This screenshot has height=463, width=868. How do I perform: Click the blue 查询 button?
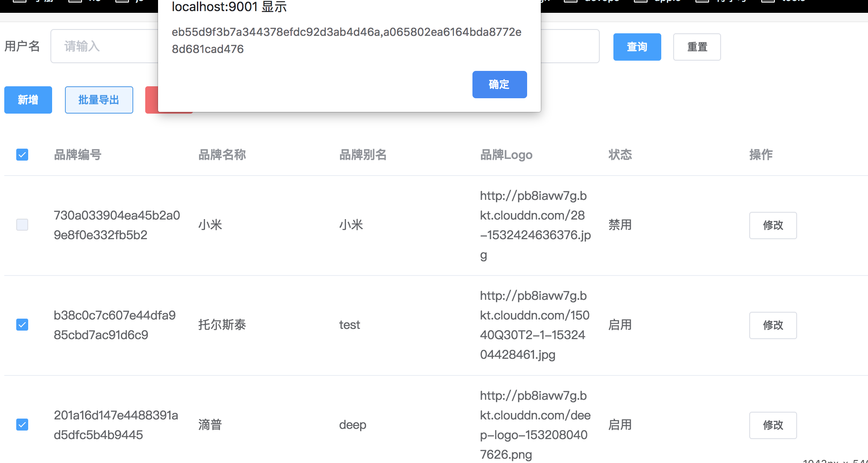[x=637, y=47]
